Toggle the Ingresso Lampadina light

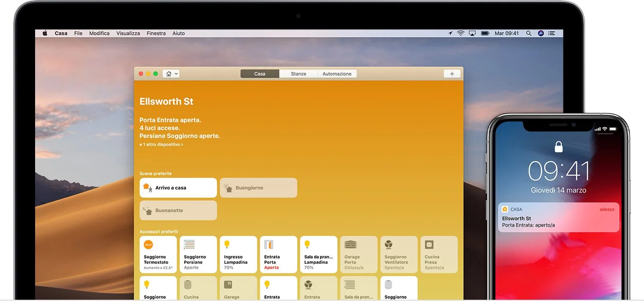(x=238, y=254)
